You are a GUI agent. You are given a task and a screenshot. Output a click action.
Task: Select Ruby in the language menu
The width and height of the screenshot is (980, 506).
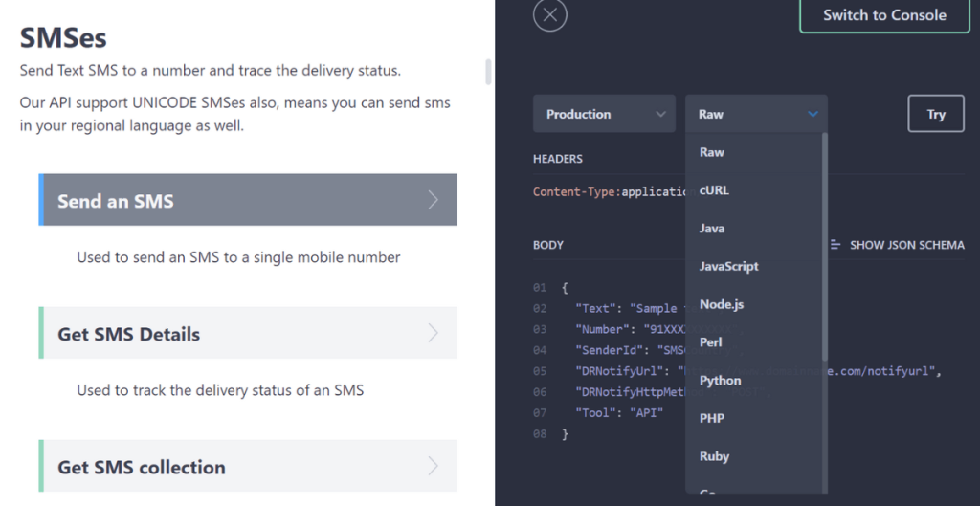pyautogui.click(x=714, y=456)
